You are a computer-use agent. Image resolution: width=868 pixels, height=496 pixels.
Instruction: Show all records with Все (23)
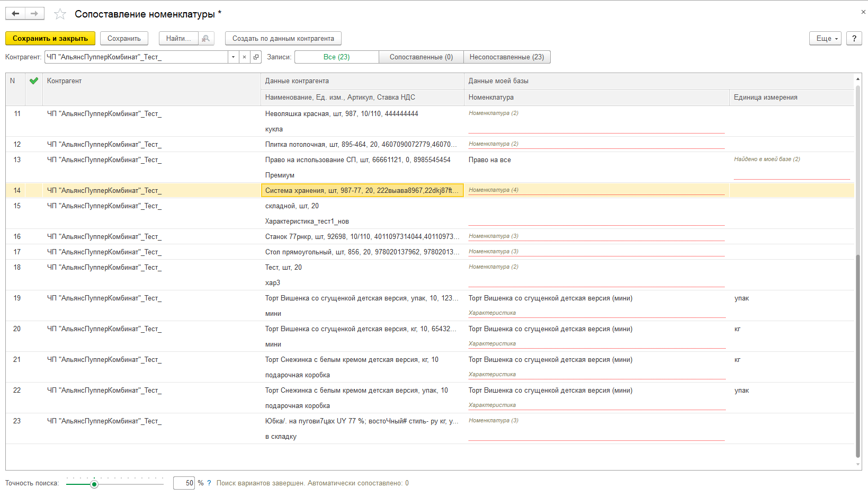tap(336, 57)
